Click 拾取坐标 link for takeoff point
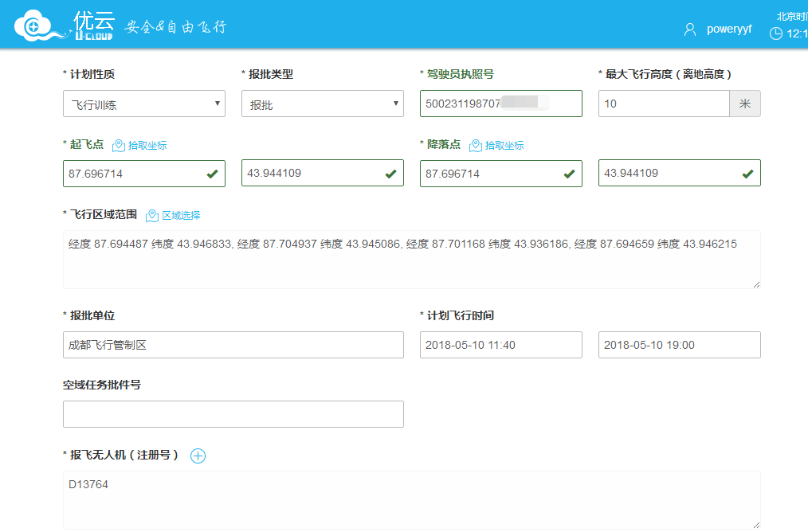This screenshot has height=532, width=808. [147, 146]
